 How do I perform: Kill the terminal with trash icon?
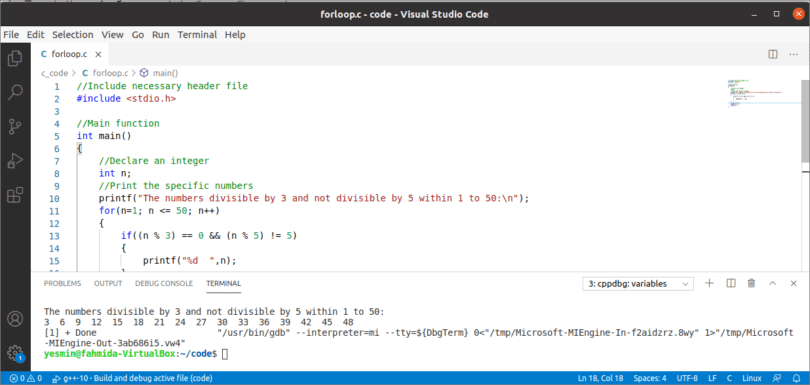[x=752, y=283]
